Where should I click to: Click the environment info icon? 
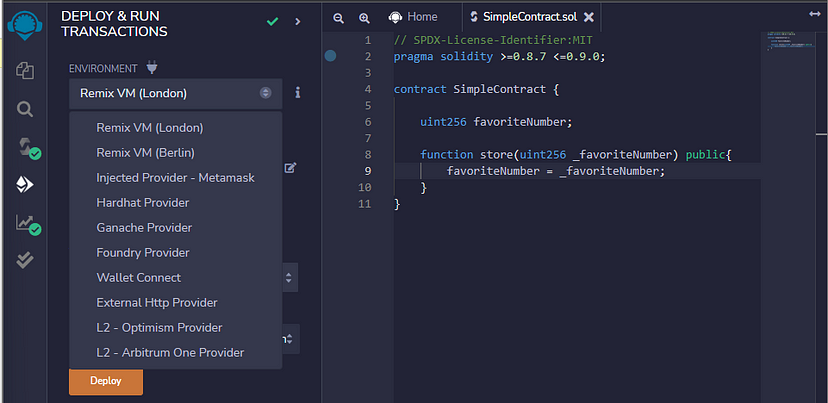[x=298, y=93]
